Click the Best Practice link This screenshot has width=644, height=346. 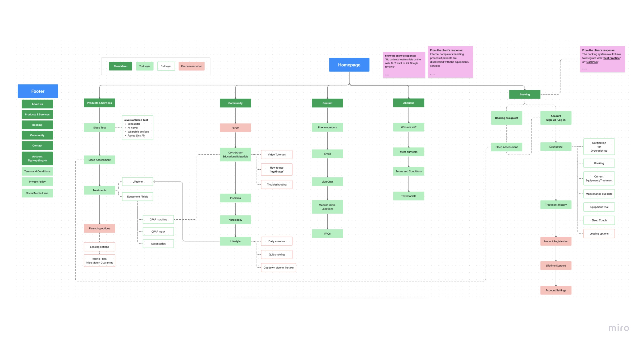click(611, 58)
